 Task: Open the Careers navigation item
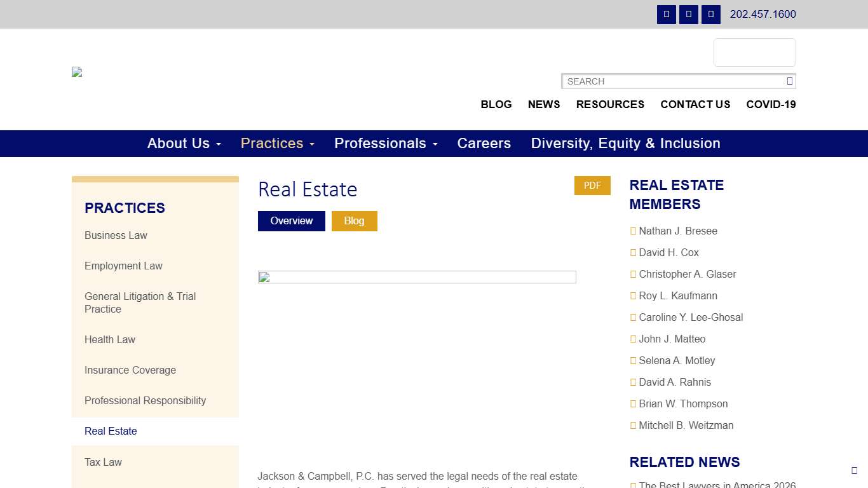pyautogui.click(x=484, y=144)
